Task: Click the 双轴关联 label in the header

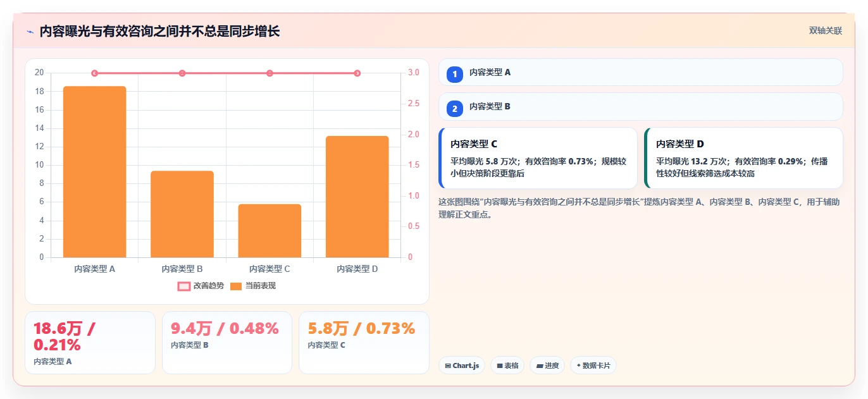Action: click(825, 30)
